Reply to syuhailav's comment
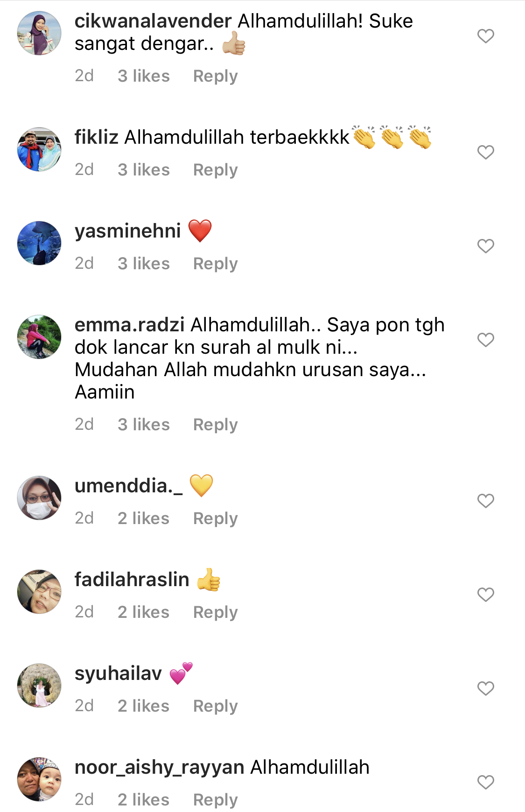The height and width of the screenshot is (812, 525). pos(216,706)
